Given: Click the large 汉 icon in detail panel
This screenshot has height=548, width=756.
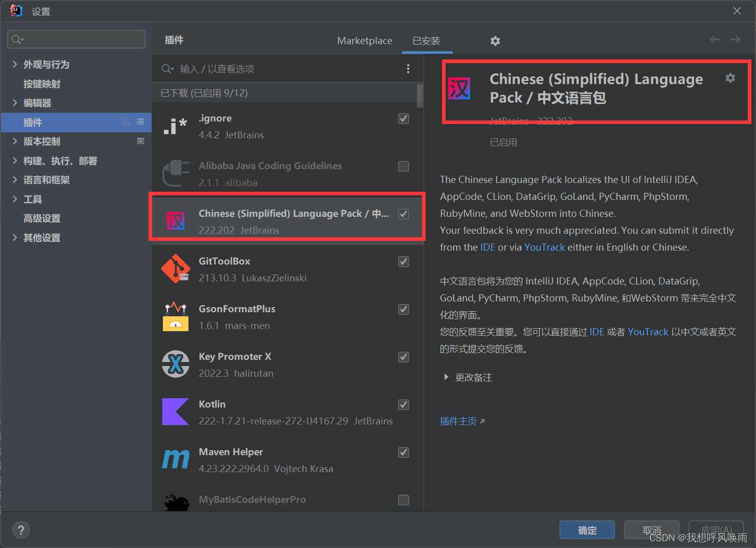Looking at the screenshot, I should [x=459, y=89].
